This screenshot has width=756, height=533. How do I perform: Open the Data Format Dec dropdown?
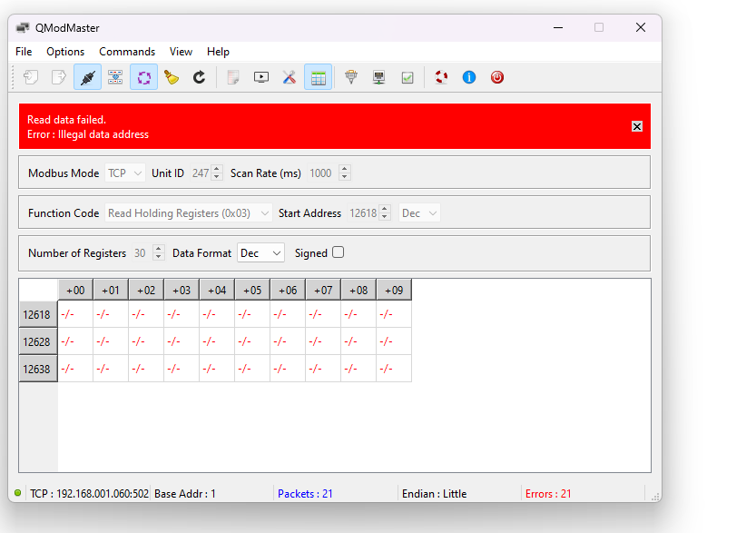pyautogui.click(x=260, y=253)
